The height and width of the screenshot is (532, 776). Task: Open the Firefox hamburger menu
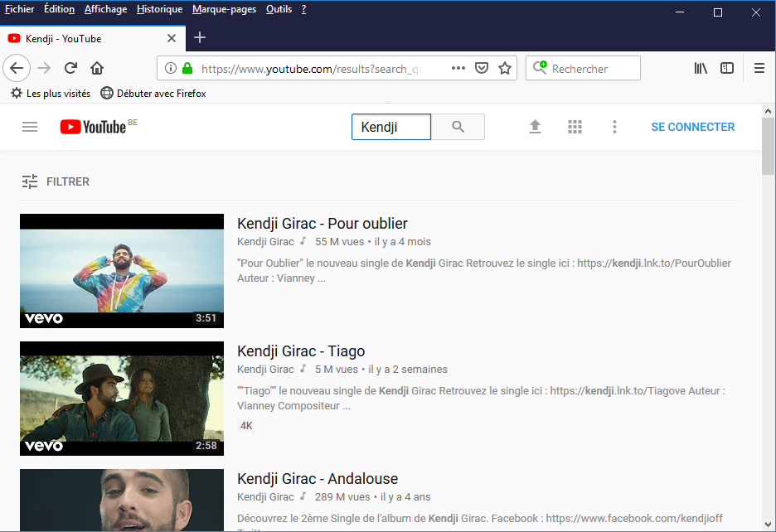point(759,68)
